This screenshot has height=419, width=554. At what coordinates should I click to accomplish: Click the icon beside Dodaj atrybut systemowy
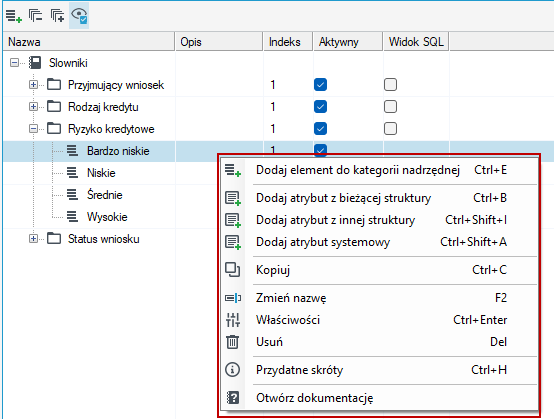[233, 242]
